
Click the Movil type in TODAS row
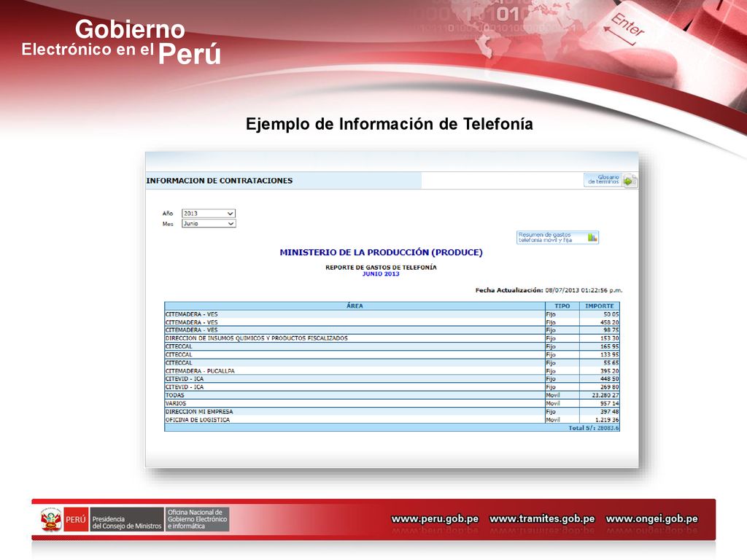[553, 394]
